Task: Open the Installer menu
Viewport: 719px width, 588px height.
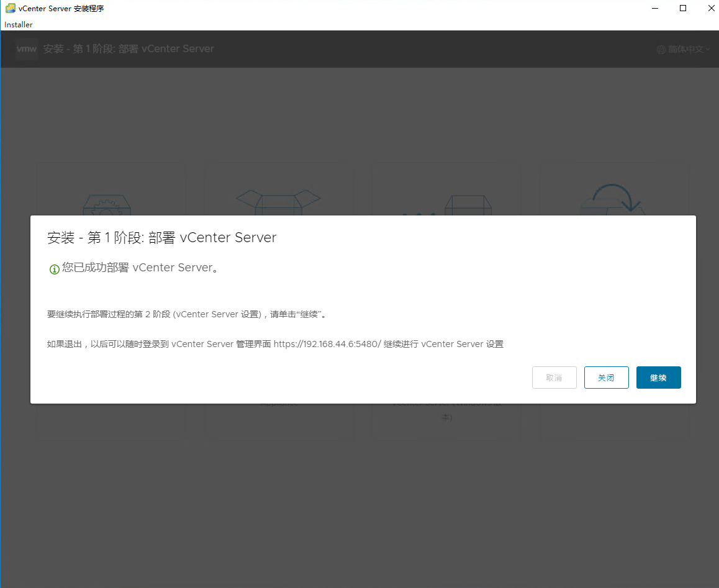Action: click(19, 25)
